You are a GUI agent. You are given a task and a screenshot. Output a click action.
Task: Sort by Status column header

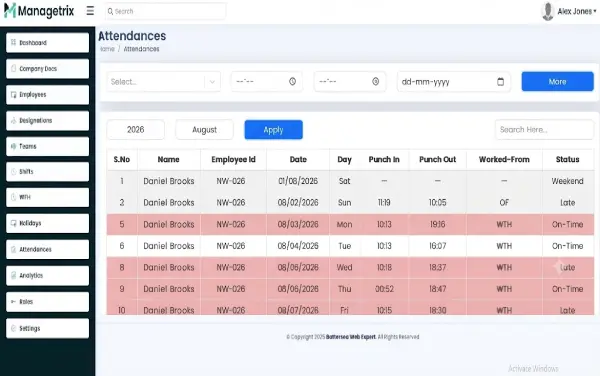point(567,160)
